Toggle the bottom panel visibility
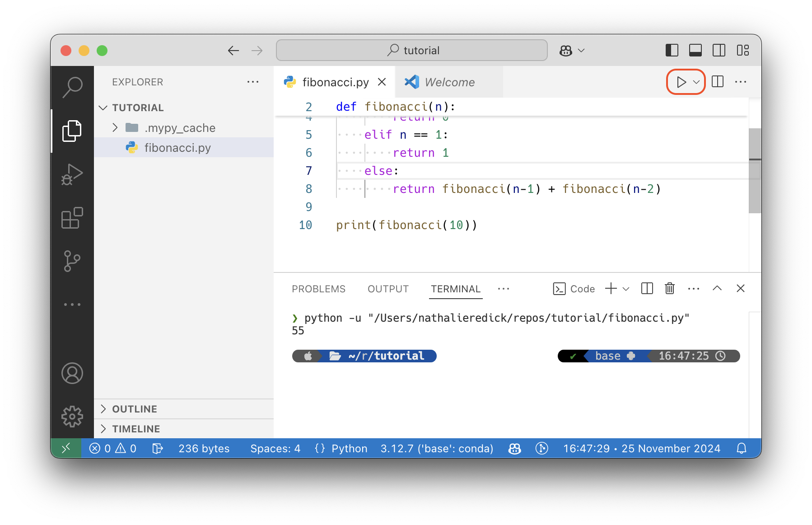Image resolution: width=812 pixels, height=525 pixels. coord(695,50)
